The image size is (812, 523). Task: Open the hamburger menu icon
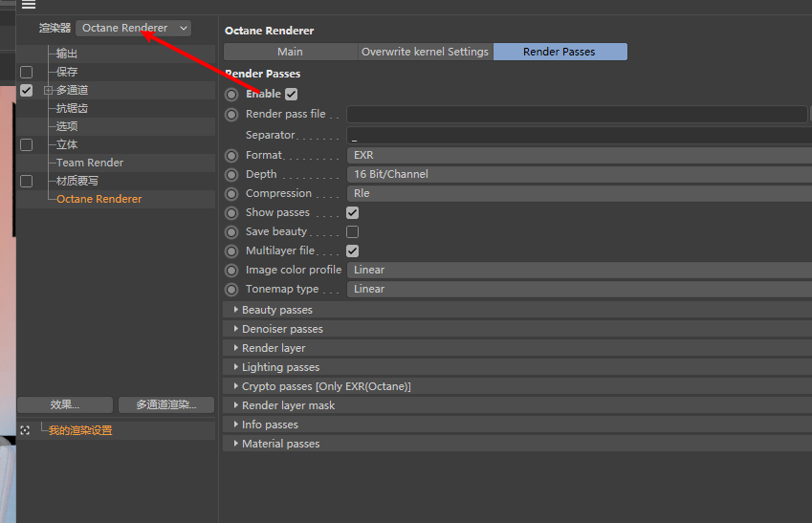click(x=29, y=5)
